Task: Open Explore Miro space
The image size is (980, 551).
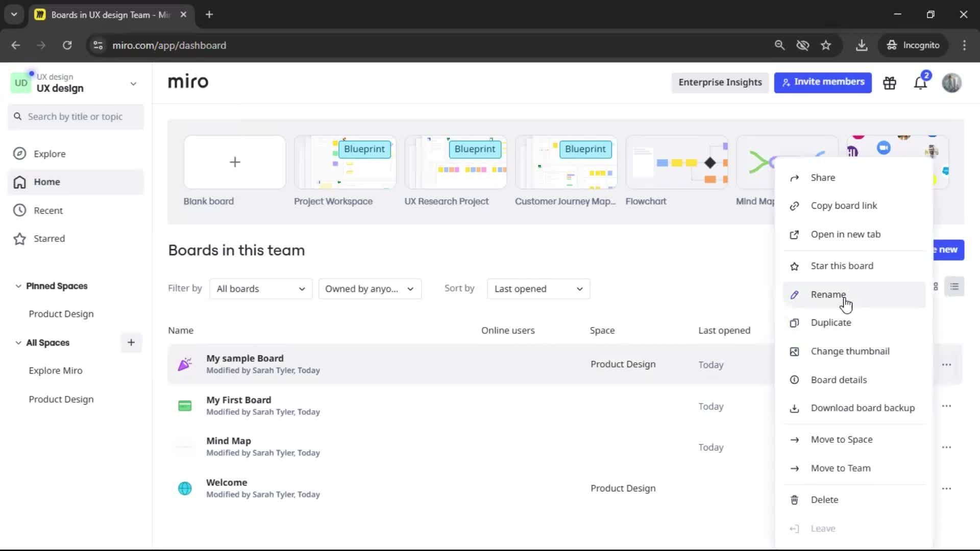Action: tap(55, 370)
